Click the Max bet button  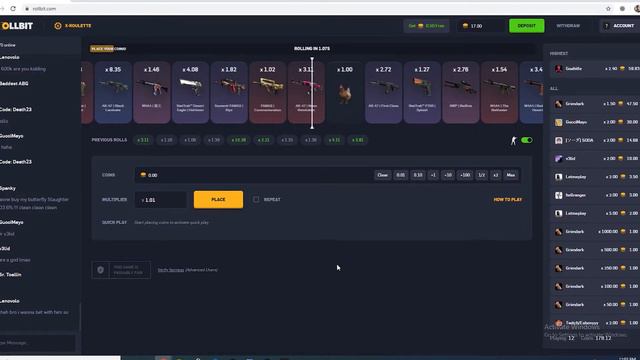tap(511, 175)
